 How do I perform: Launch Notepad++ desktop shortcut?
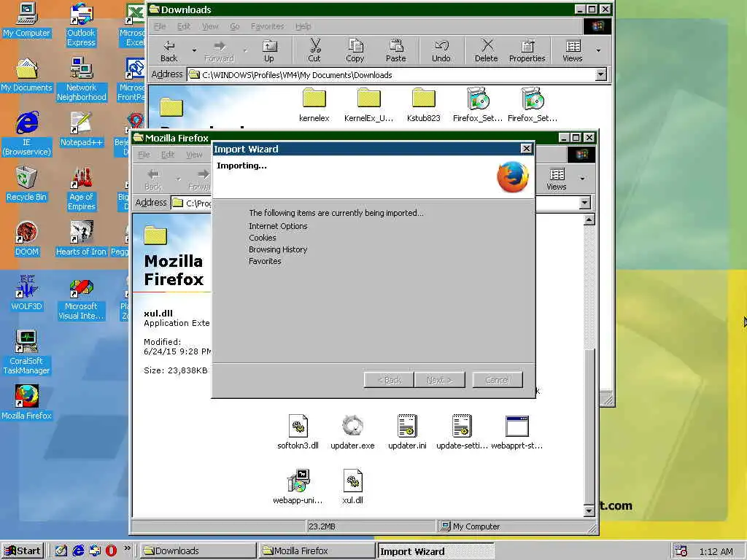click(x=82, y=130)
